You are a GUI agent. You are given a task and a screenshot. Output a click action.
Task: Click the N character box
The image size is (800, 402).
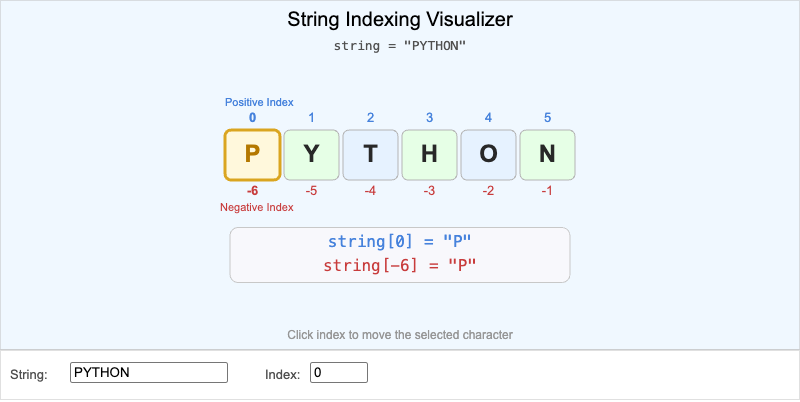[x=547, y=155]
